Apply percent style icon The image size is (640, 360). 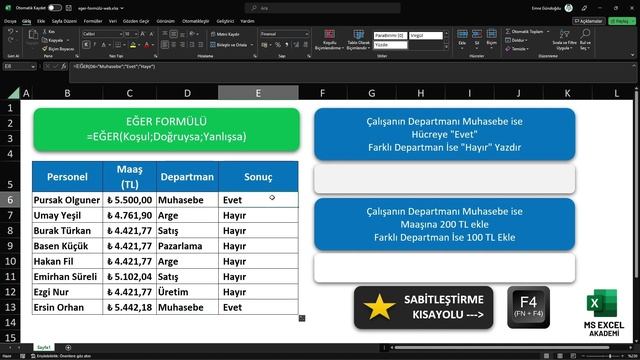278,45
